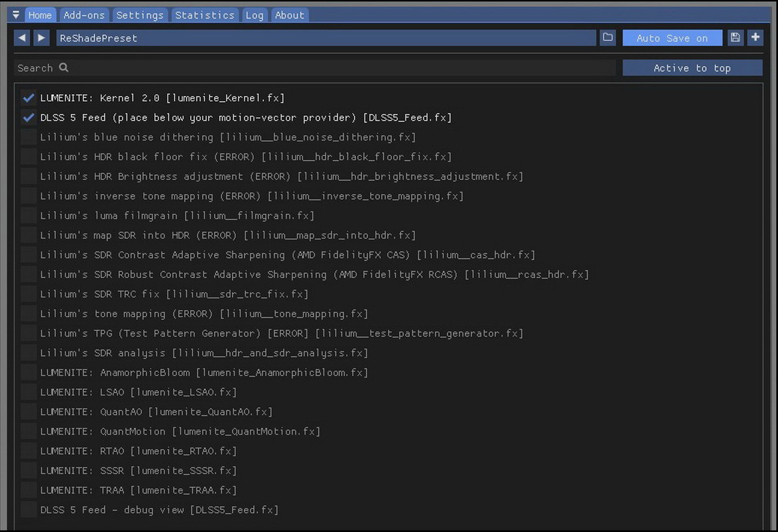
Task: Open preset folder browse icon
Action: click(x=608, y=38)
